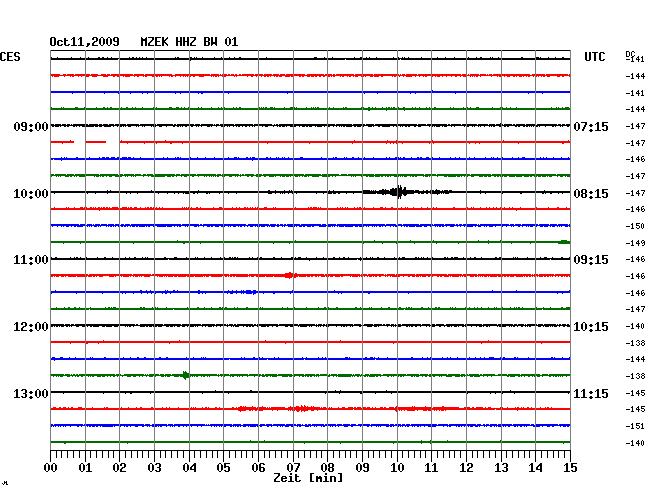The width and height of the screenshot is (650, 494).
Task: Select the 11:15 UTC time label
Action: [591, 394]
